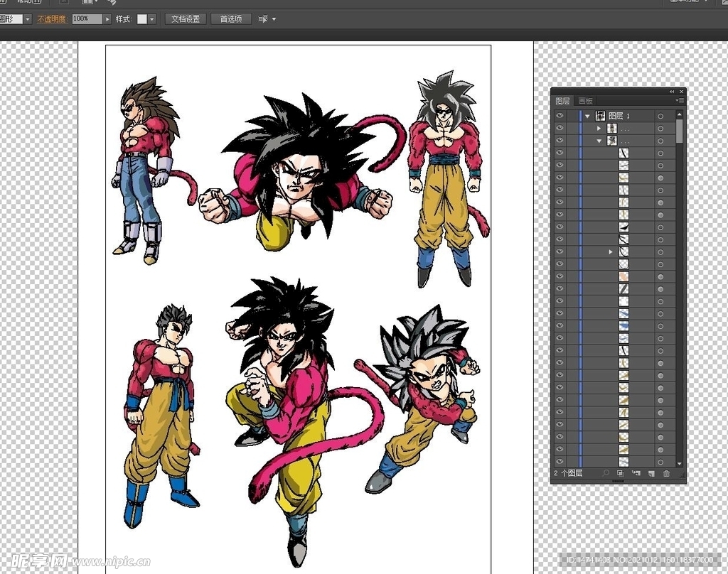Click the 首选项 button
This screenshot has width=728, height=574.
[x=231, y=19]
